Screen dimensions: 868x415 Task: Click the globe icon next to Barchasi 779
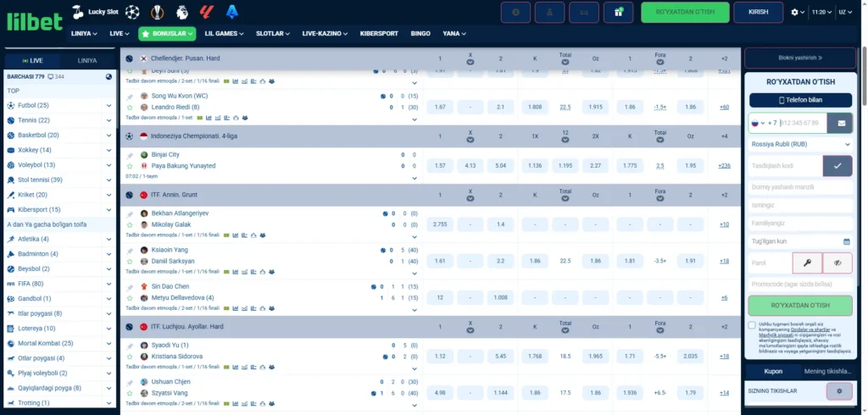click(x=108, y=77)
